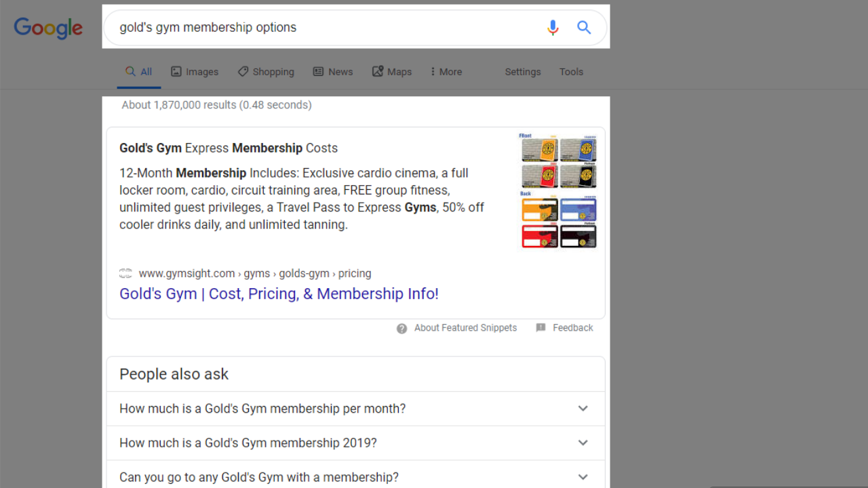Expand "How much is a Gold's Gym membership 2019?"
Image resolution: width=868 pixels, height=488 pixels.
click(355, 443)
